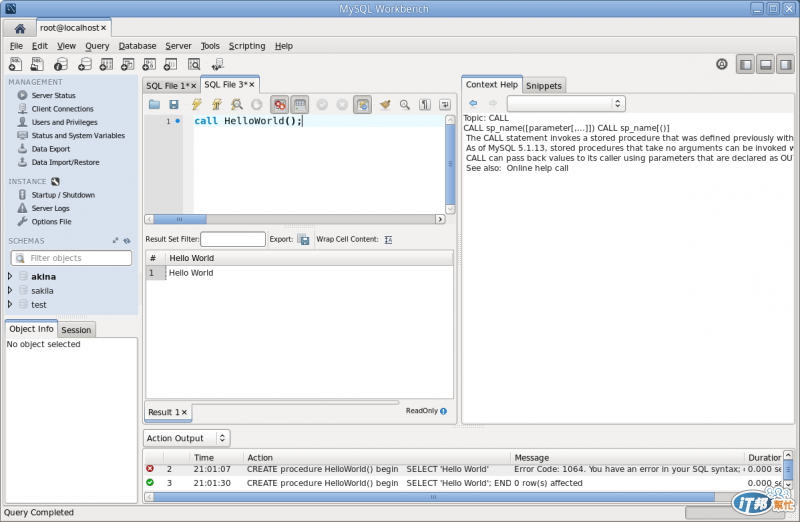
Task: Open Data Export
Action: [x=51, y=149]
